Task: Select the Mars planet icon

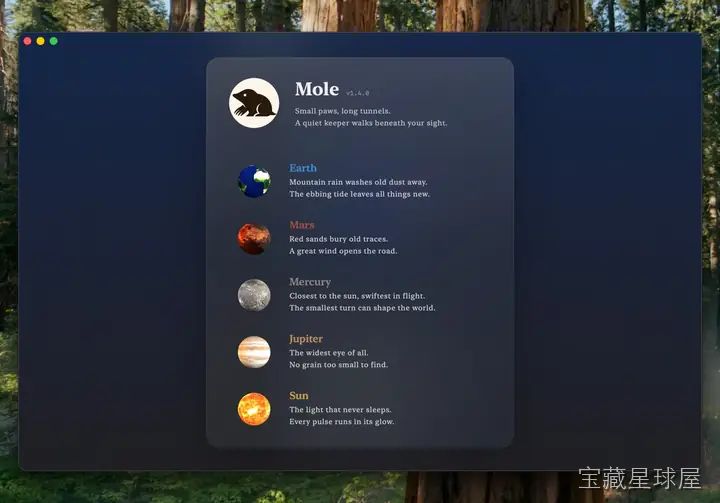Action: pyautogui.click(x=254, y=238)
